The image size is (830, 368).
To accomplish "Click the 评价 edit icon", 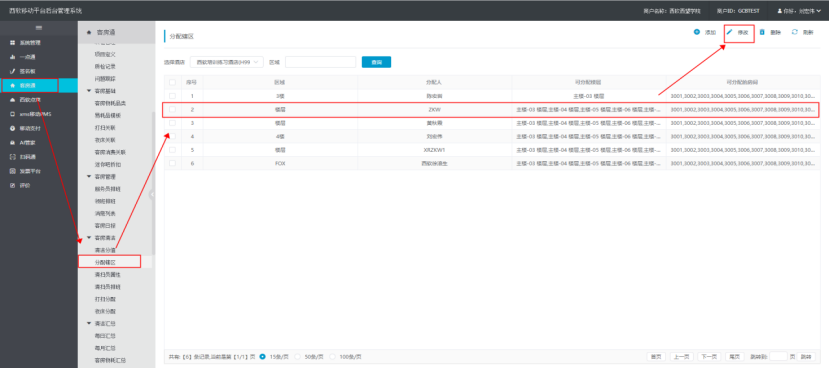I will click(x=13, y=185).
